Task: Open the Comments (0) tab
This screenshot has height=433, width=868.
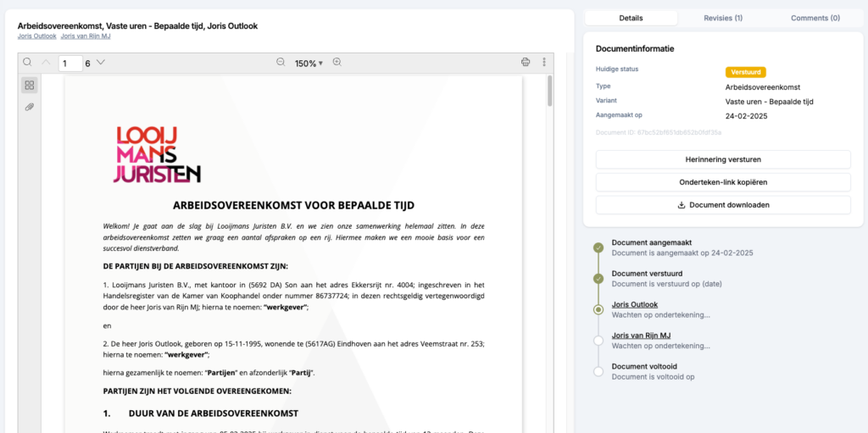Action: tap(815, 18)
